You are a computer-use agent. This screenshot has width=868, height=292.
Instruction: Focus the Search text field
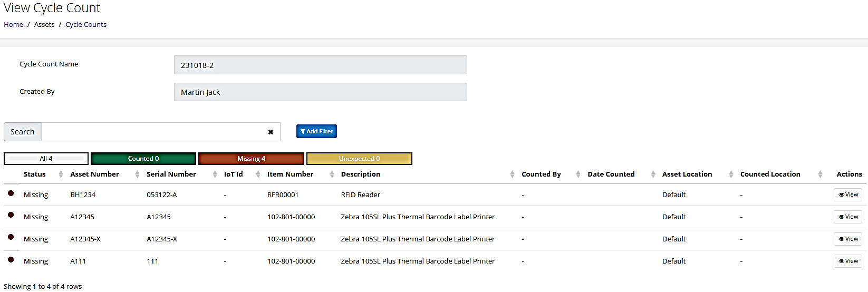click(x=153, y=132)
